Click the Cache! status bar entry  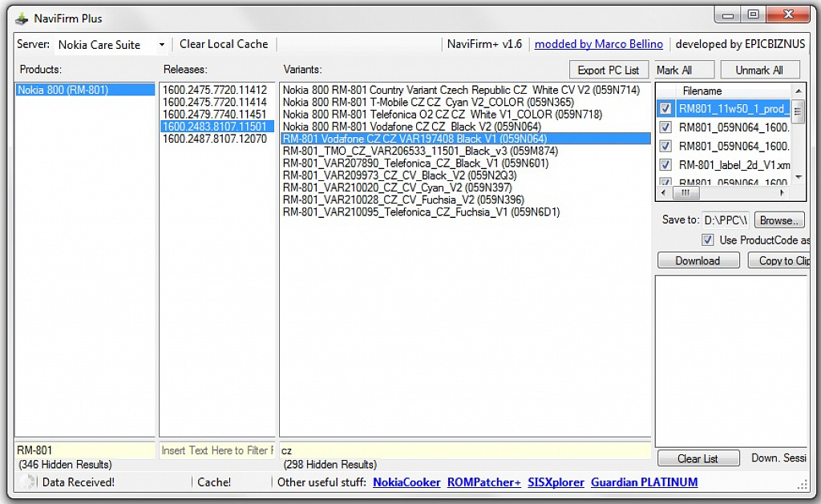(213, 482)
